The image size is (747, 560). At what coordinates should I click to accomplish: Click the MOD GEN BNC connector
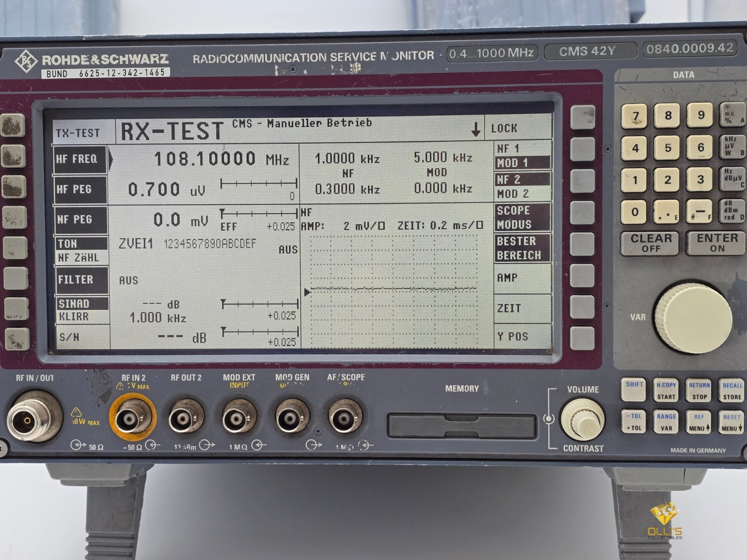[x=293, y=417]
